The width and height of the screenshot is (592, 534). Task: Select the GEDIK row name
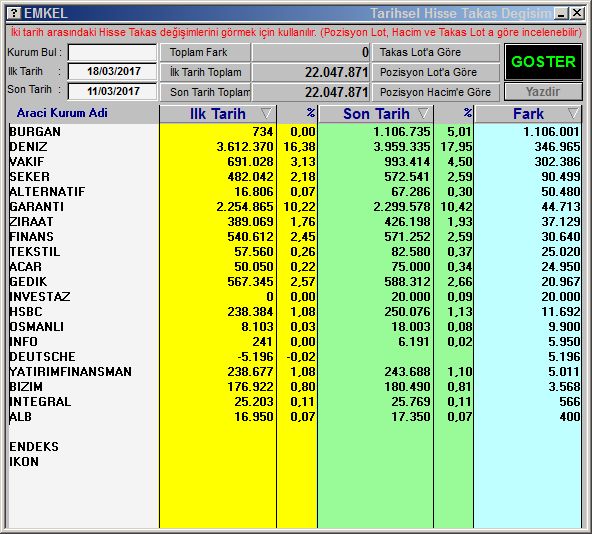pyautogui.click(x=28, y=282)
